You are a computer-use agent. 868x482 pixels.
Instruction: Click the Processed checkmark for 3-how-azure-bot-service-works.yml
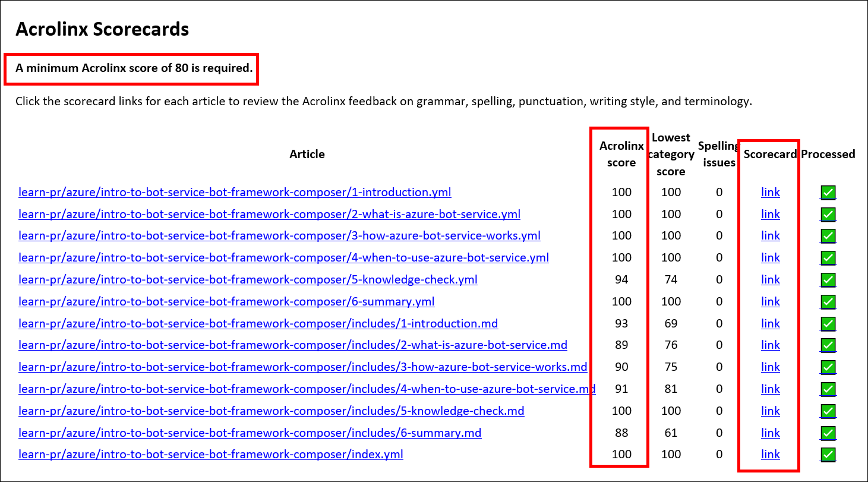tap(828, 236)
